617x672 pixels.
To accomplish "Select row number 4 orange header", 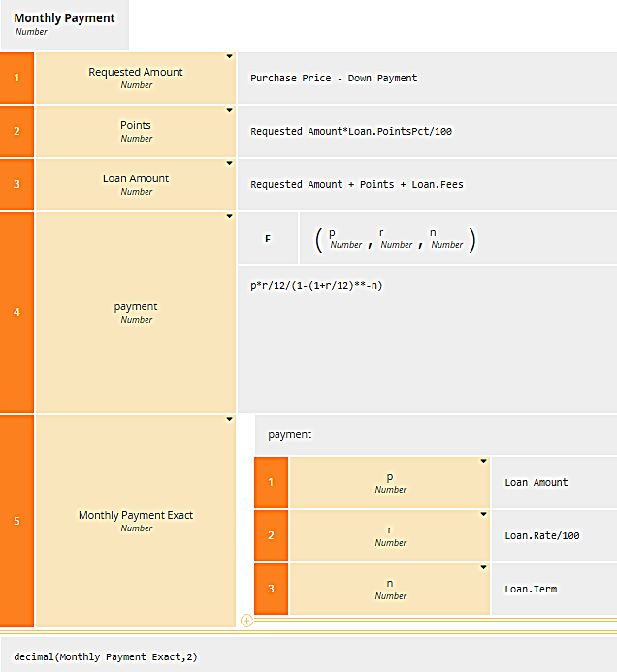I will [x=16, y=312].
